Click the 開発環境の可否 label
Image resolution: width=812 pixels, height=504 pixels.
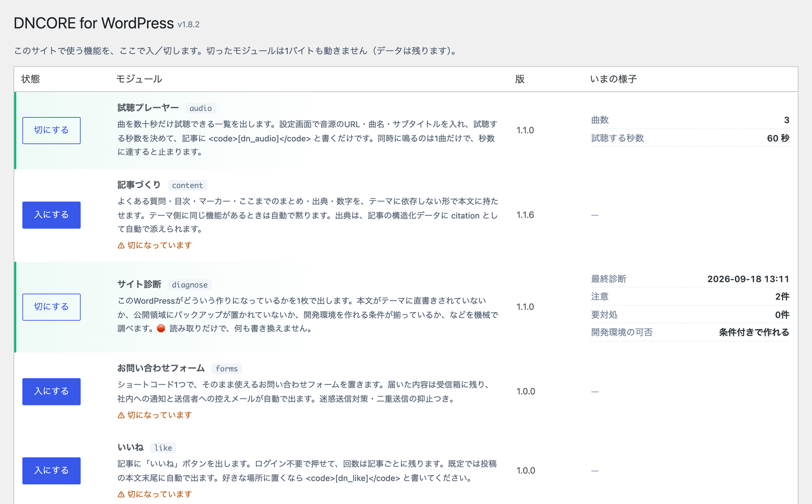[622, 333]
